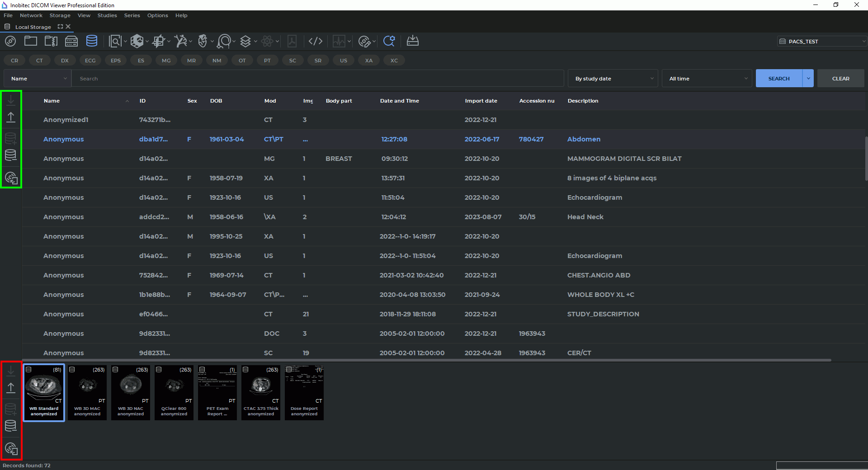Select the blue local storage database icon
Screen dimensions: 868x470
point(92,41)
